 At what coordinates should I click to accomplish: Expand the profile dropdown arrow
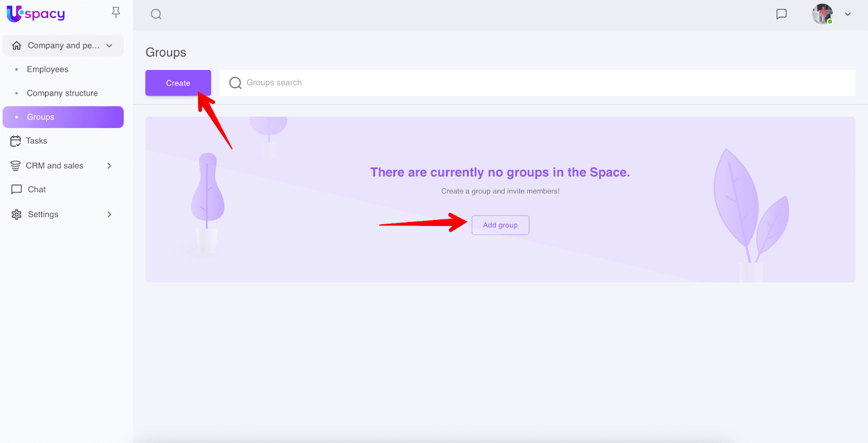tap(847, 14)
